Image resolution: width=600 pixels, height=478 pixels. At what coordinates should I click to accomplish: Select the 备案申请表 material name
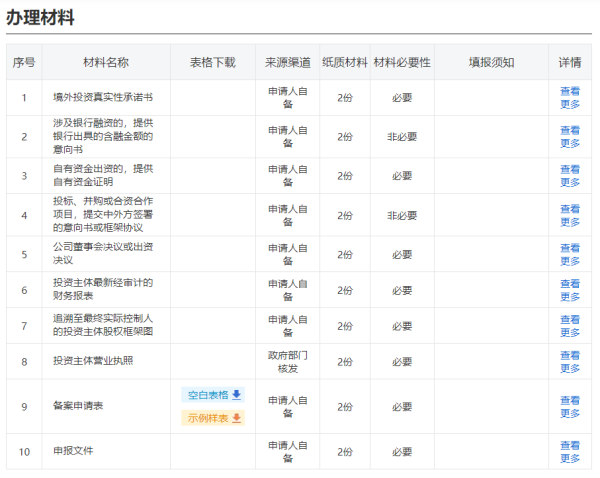click(x=78, y=406)
